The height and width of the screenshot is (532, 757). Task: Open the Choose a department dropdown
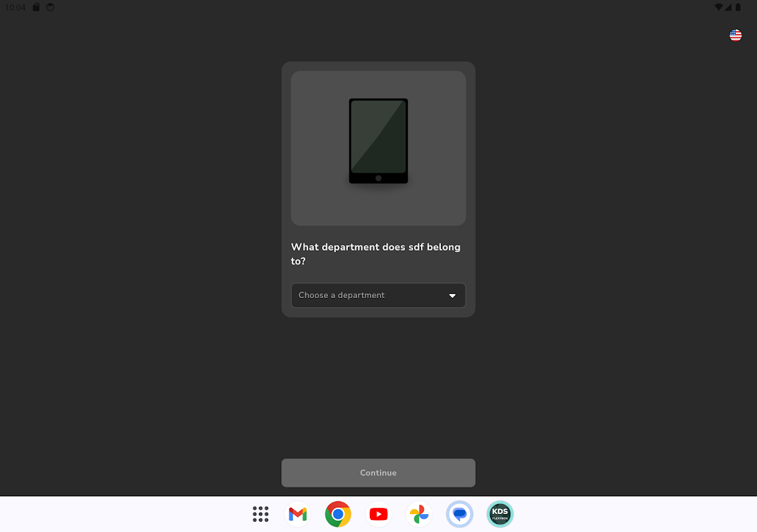click(x=378, y=295)
